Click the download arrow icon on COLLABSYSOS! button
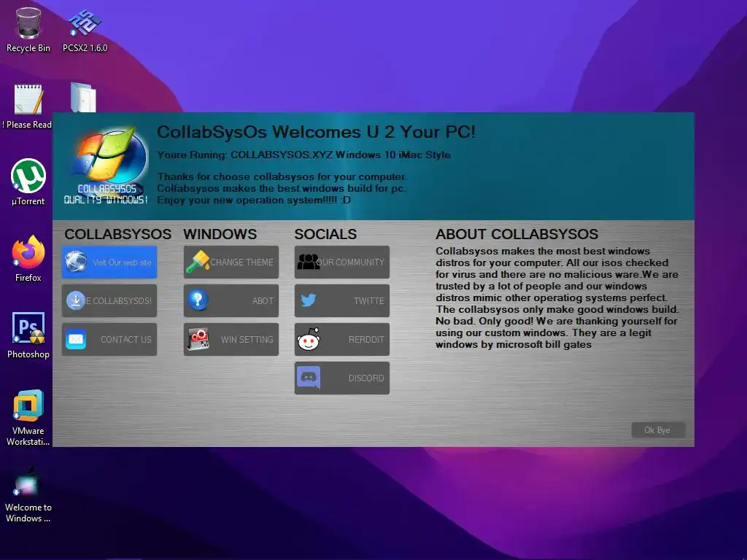This screenshot has height=560, width=747. tap(75, 300)
